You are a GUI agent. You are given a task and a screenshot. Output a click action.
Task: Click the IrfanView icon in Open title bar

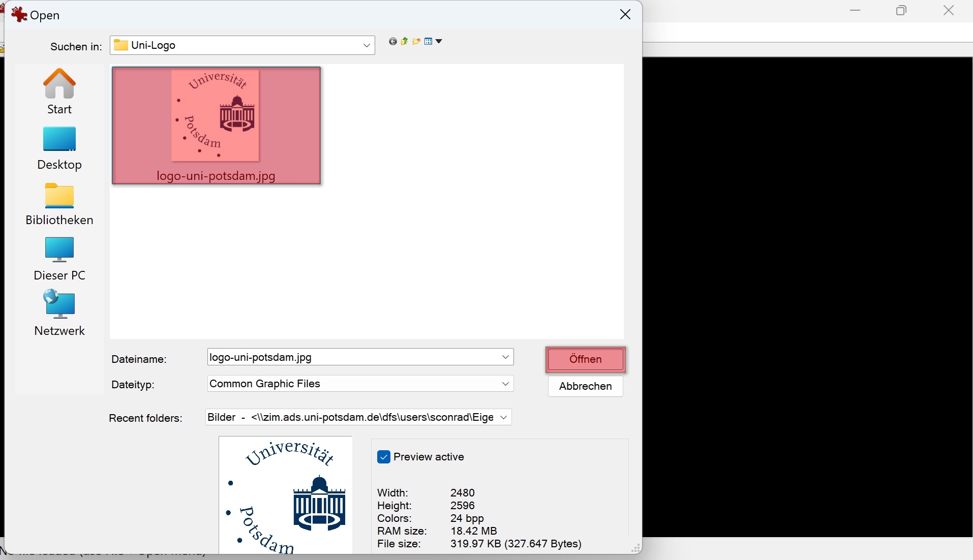[19, 15]
